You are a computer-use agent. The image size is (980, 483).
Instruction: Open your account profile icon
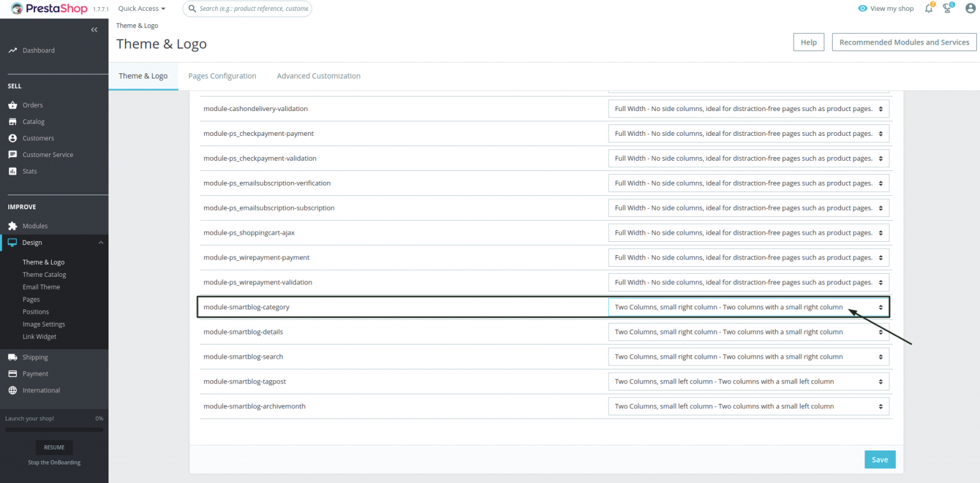(969, 8)
